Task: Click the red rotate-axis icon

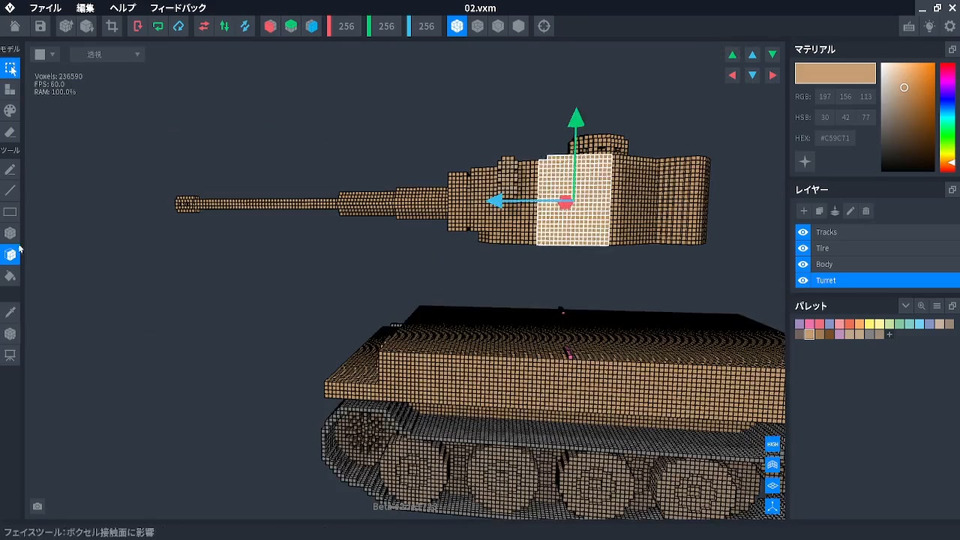Action: coord(137,26)
